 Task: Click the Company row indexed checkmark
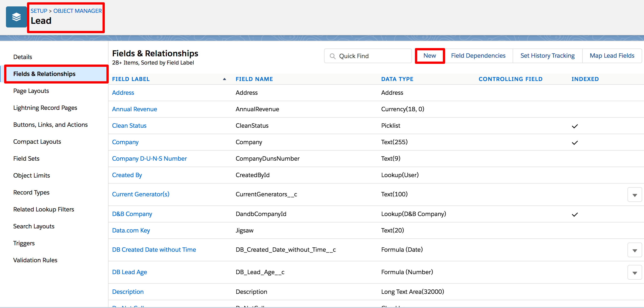point(574,143)
